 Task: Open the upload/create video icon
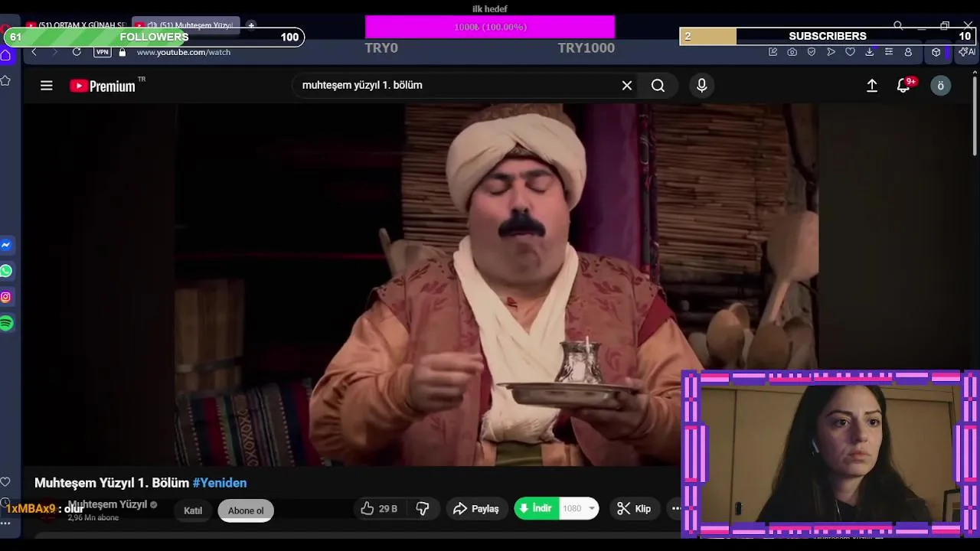[871, 86]
